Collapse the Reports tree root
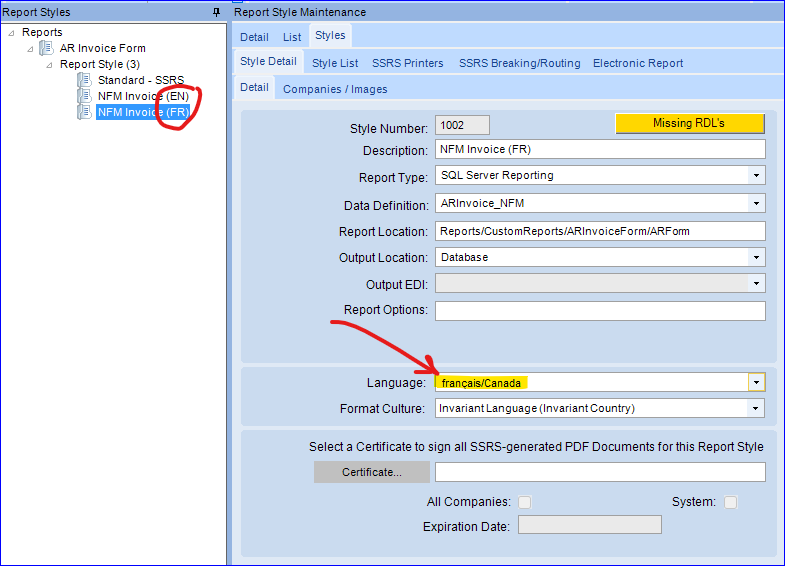The height and width of the screenshot is (566, 785). point(12,33)
